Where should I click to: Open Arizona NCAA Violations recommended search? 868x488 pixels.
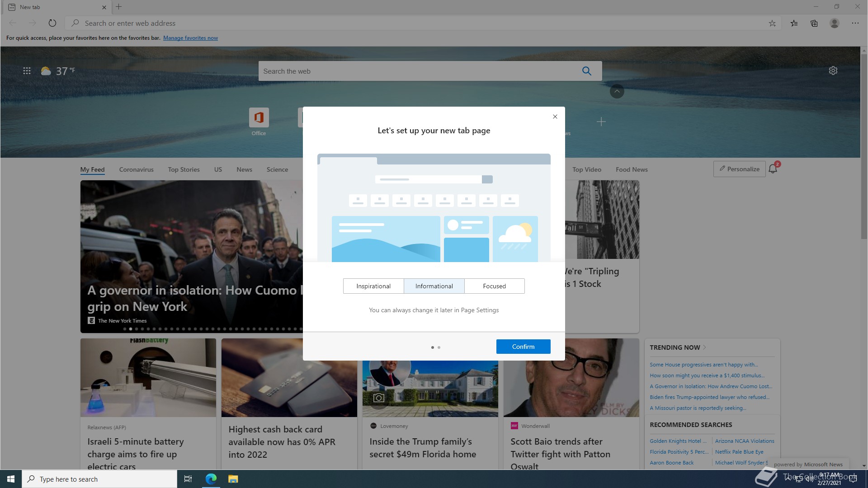pos(745,441)
